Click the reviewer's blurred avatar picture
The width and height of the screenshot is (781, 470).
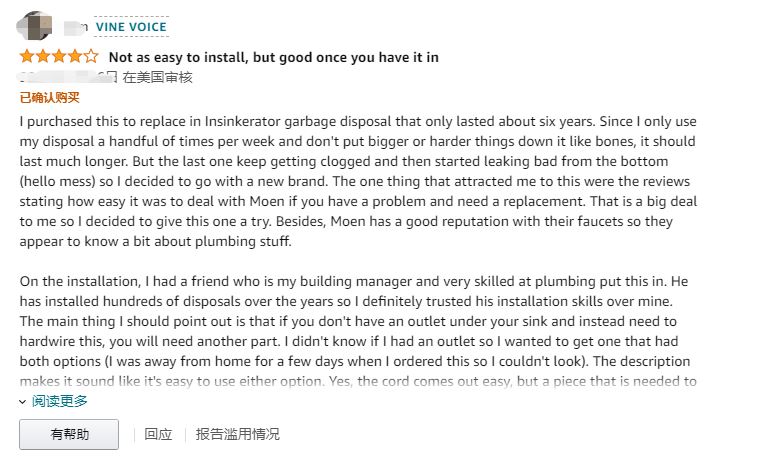35,26
